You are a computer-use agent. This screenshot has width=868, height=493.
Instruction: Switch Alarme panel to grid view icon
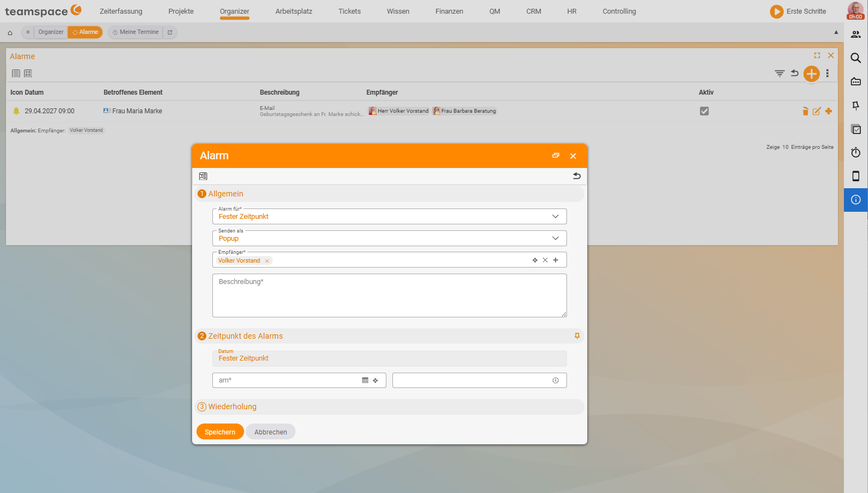(x=28, y=73)
